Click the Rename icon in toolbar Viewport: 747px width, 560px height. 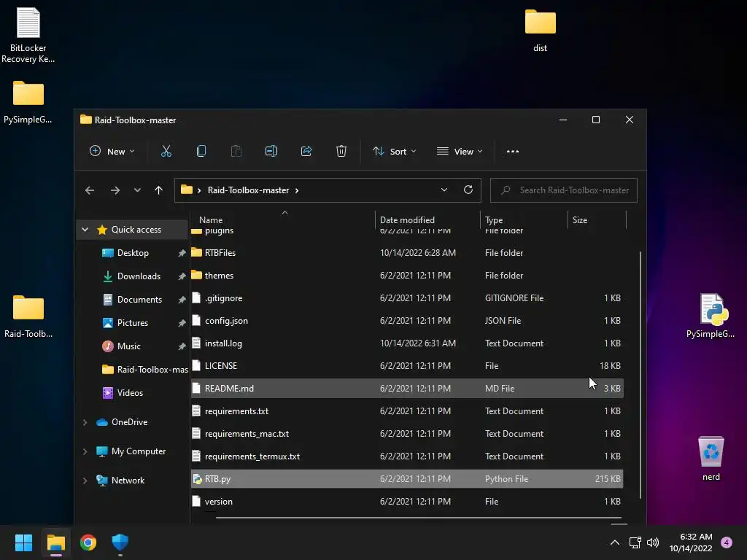(x=271, y=152)
